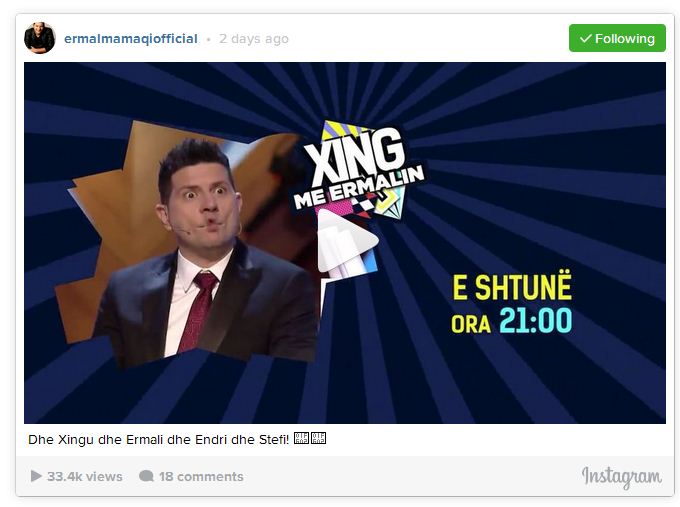Image resolution: width=680 pixels, height=507 pixels.
Task: Click the XING ME ERMALIN logo in video
Action: [x=358, y=169]
